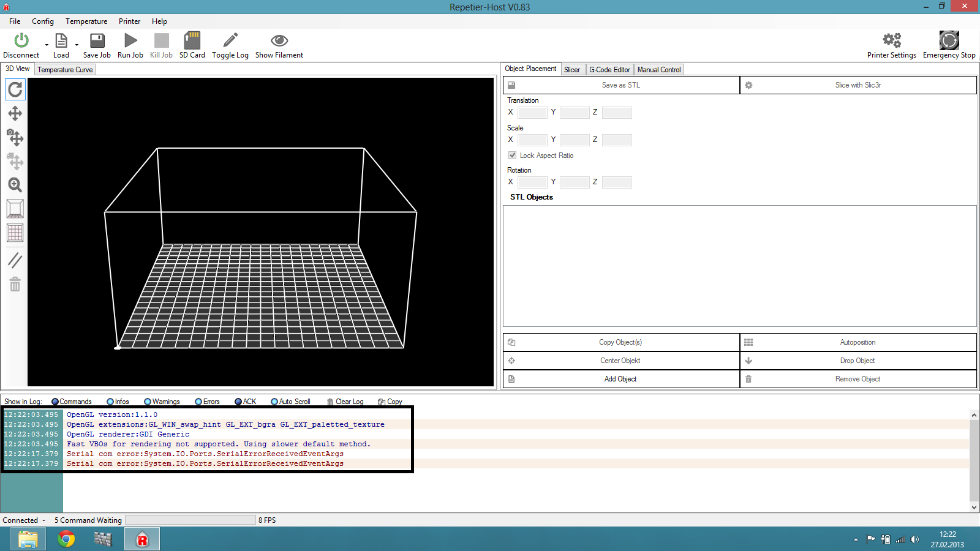Screen dimensions: 980x551
Task: Open the File menu
Action: [x=15, y=21]
